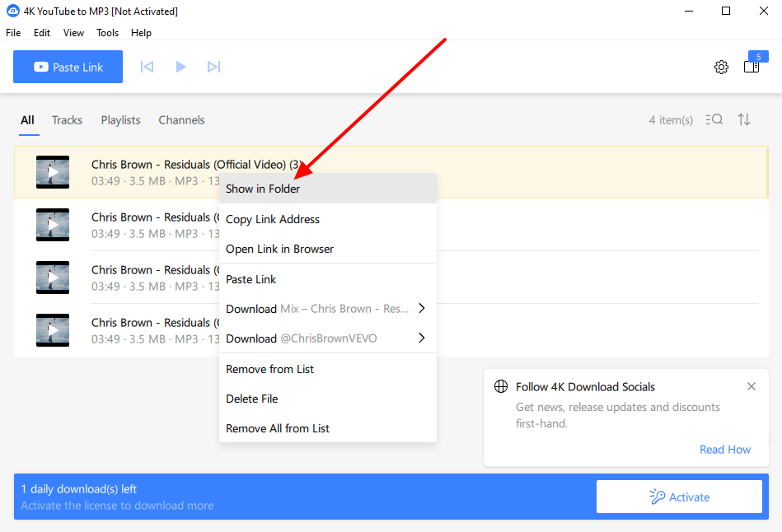Skip to next track
Image resolution: width=782 pixels, height=532 pixels.
[x=214, y=67]
